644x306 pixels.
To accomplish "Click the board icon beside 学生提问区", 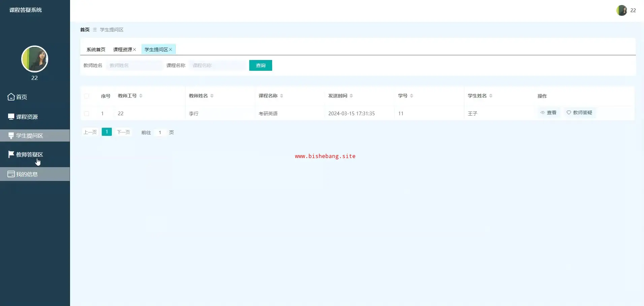I will tap(11, 136).
